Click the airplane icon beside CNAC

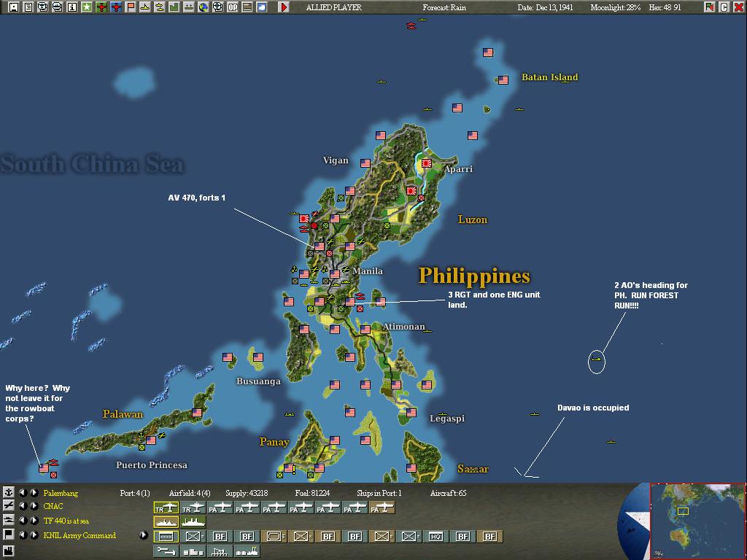9,506
